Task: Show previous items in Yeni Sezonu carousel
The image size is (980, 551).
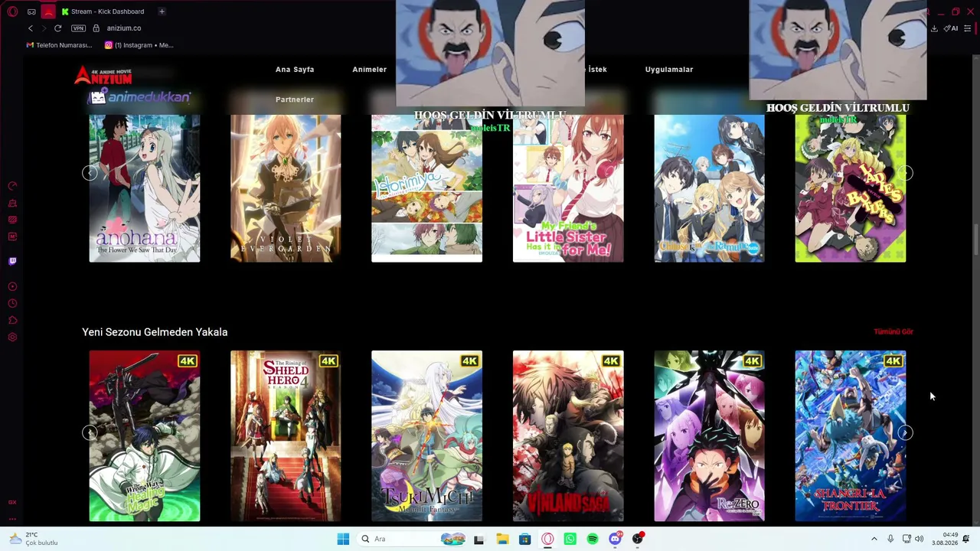Action: (90, 432)
